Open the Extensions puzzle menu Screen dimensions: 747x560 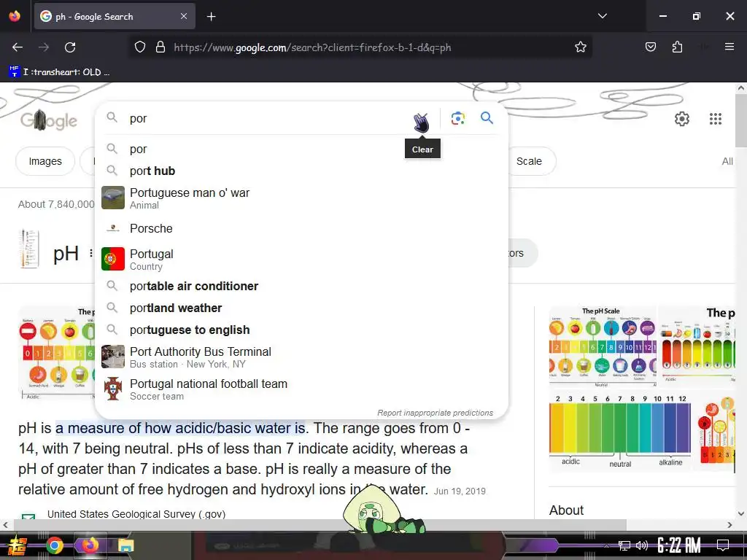(x=677, y=47)
